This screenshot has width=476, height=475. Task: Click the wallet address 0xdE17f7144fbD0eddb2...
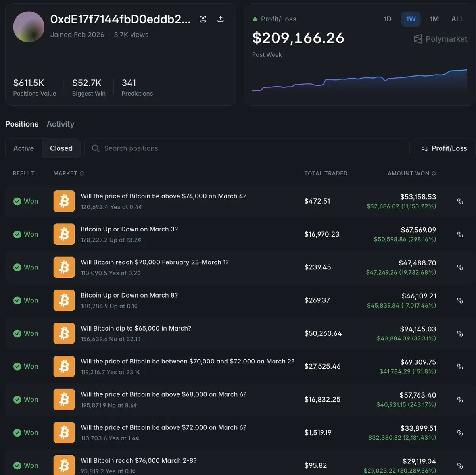(121, 19)
